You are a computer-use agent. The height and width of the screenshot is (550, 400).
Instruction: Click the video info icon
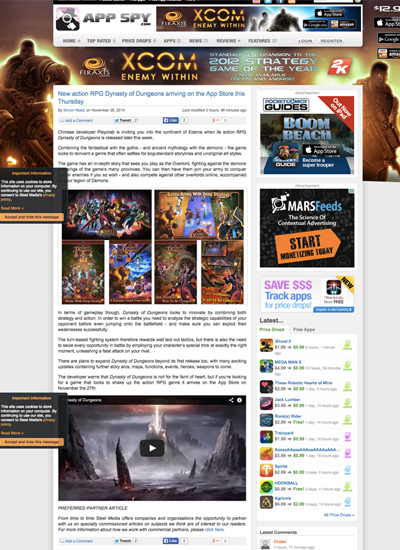(239, 400)
